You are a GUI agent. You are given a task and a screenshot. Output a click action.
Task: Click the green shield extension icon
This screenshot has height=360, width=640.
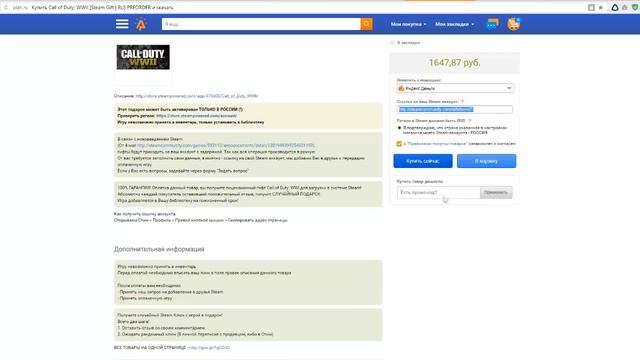pos(635,7)
